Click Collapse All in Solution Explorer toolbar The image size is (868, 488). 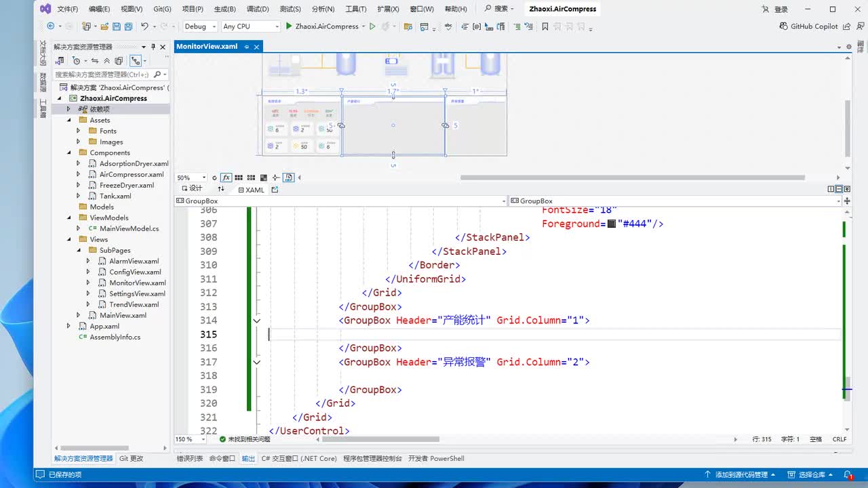pos(106,61)
